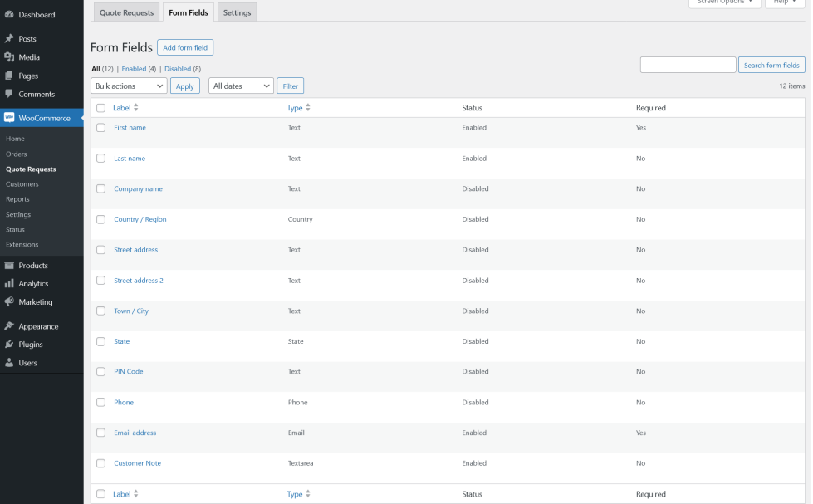
Task: Open the Bulk actions dropdown
Action: (x=129, y=86)
